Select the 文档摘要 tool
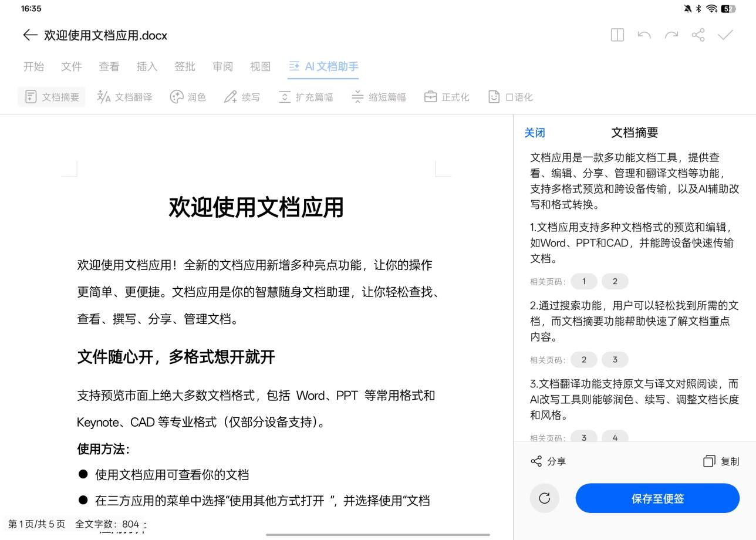756x540 pixels. (52, 97)
